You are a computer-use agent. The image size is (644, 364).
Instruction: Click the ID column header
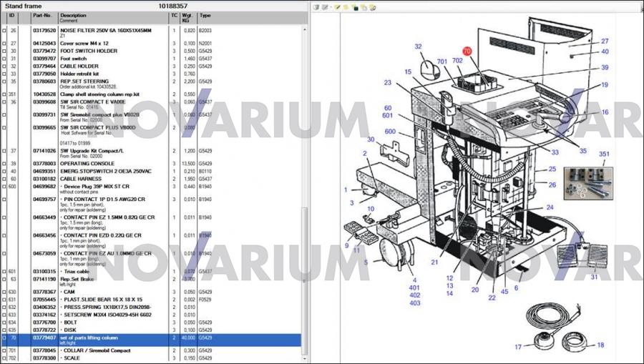coord(13,15)
